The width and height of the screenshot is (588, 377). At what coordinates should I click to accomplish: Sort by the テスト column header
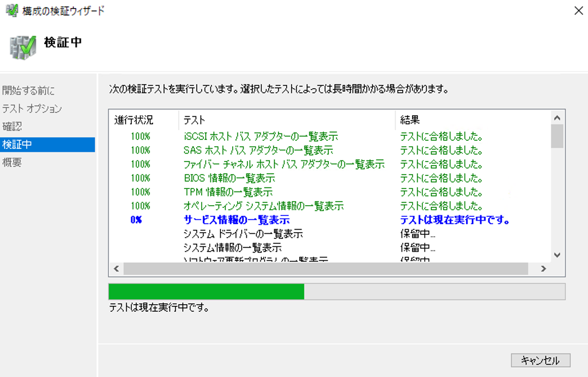(195, 120)
